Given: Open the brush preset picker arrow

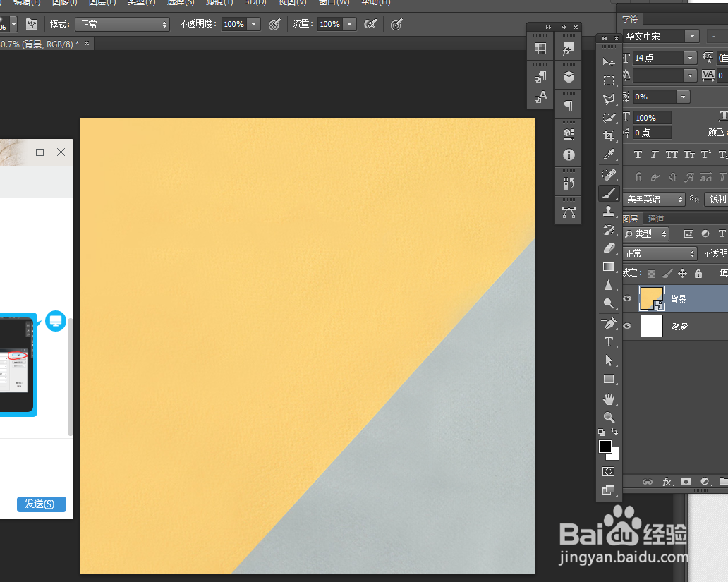Looking at the screenshot, I should [13, 24].
